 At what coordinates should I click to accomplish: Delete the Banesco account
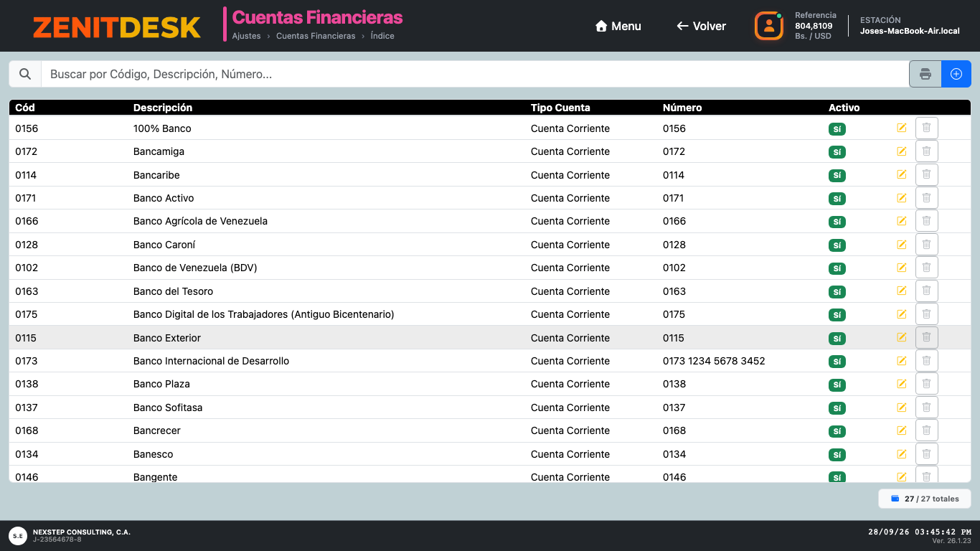coord(926,453)
